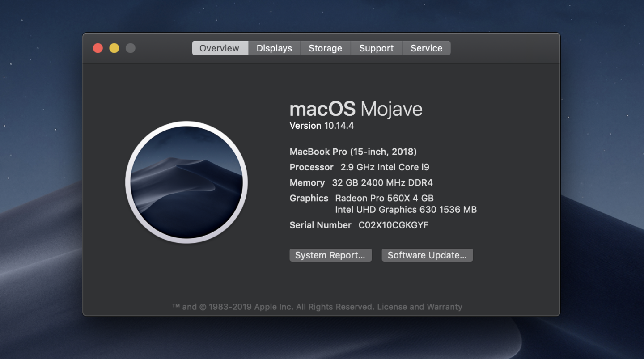This screenshot has height=359, width=644.
Task: Switch to the Overview tab
Action: coord(220,48)
